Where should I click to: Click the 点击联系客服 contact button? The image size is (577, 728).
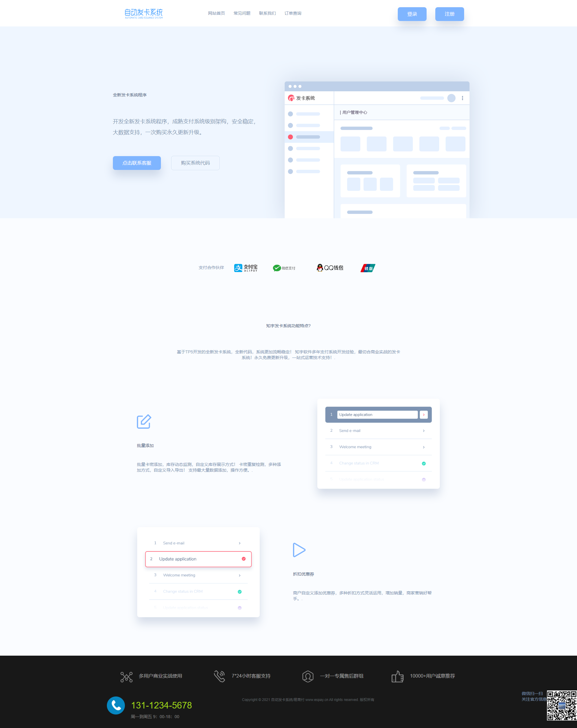click(137, 162)
